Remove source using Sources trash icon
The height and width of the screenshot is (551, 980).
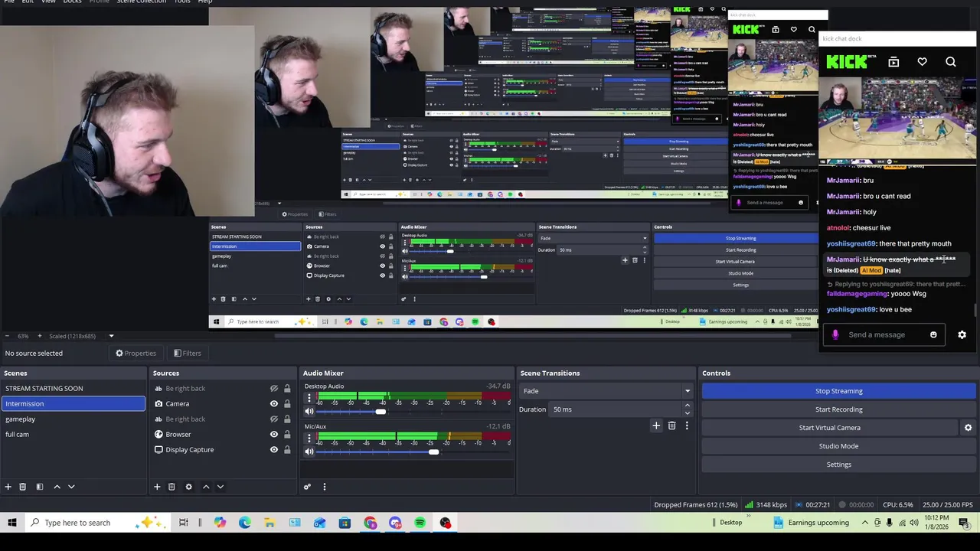[171, 487]
